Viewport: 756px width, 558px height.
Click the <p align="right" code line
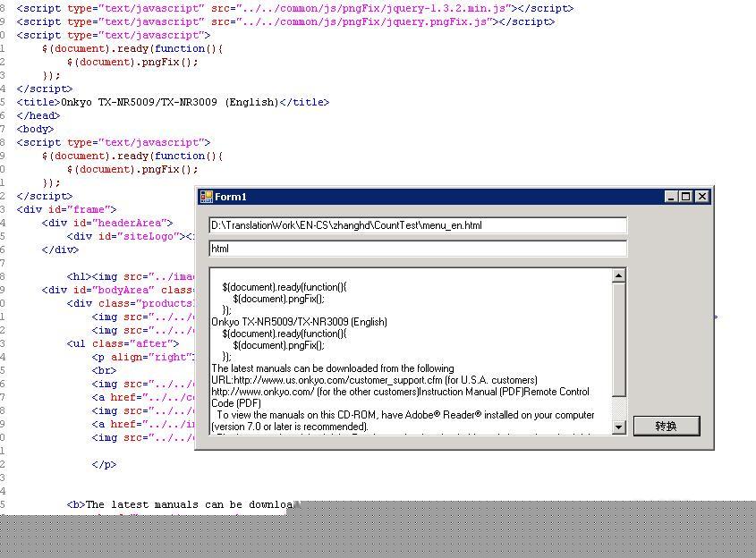[143, 357]
